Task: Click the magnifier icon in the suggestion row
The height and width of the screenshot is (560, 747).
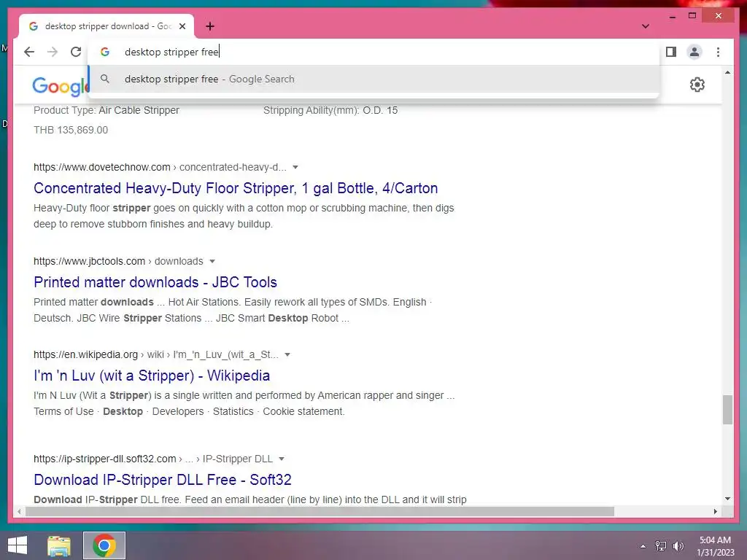Action: pos(105,79)
